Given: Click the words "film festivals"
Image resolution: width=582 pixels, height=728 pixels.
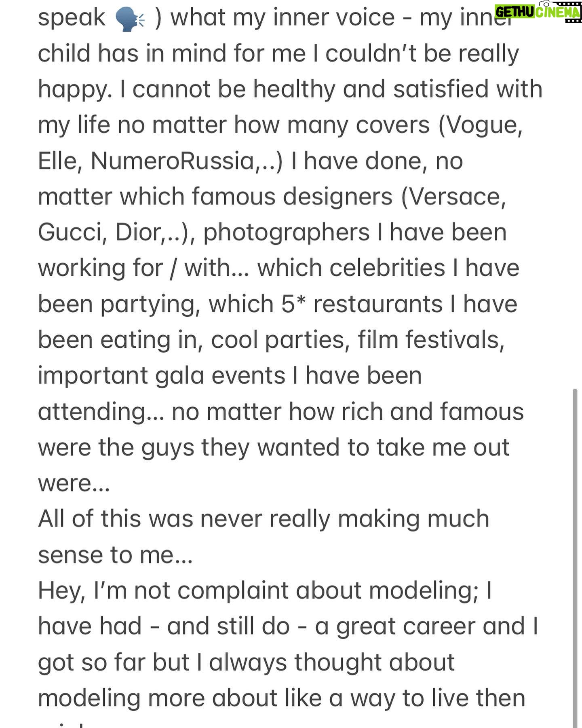Looking at the screenshot, I should tap(431, 340).
